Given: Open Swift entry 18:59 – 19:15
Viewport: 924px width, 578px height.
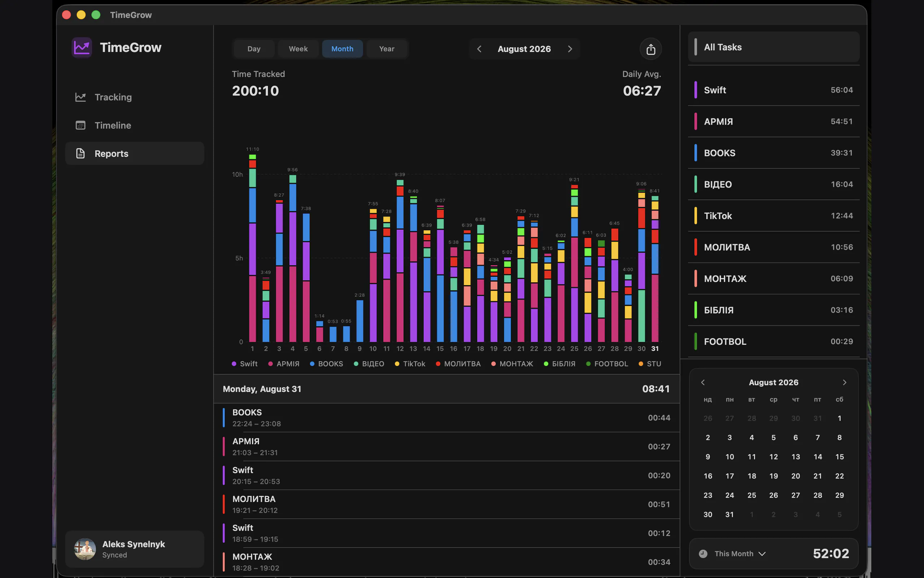Looking at the screenshot, I should coord(447,533).
